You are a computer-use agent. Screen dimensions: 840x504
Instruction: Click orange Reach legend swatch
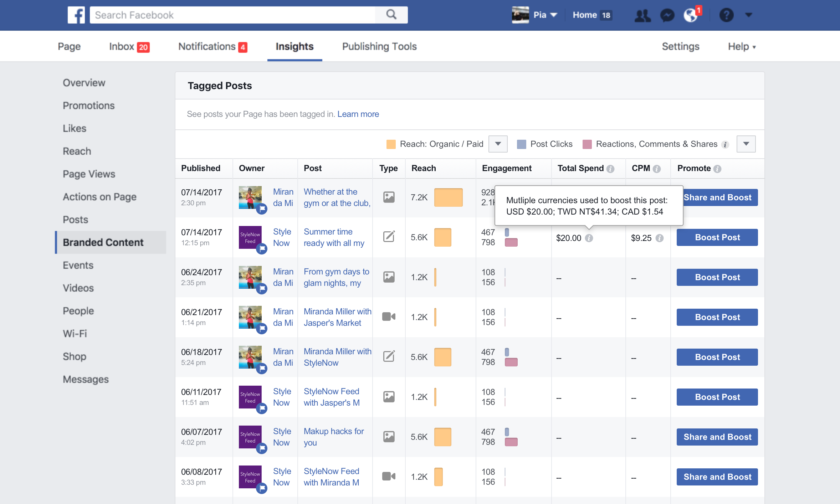(x=391, y=144)
